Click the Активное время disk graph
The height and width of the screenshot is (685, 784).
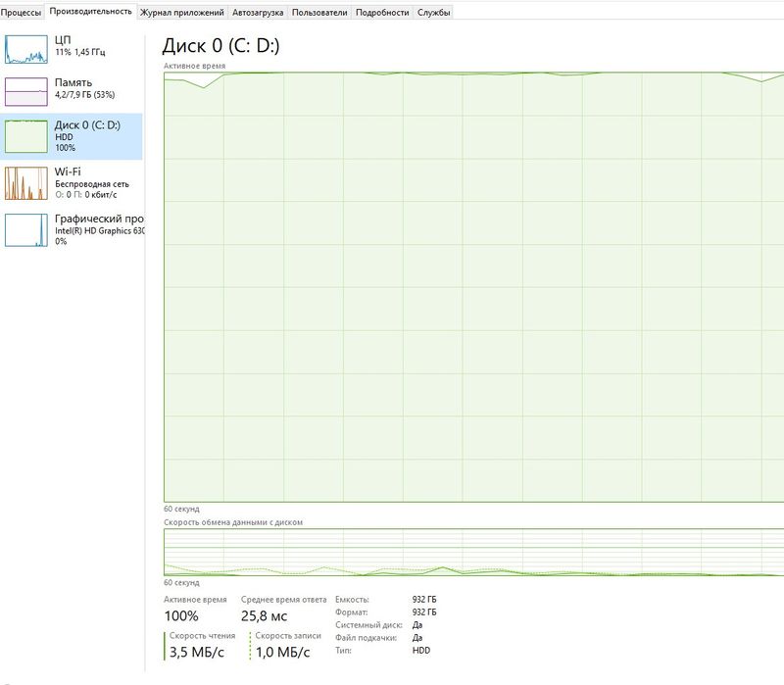coord(473,287)
